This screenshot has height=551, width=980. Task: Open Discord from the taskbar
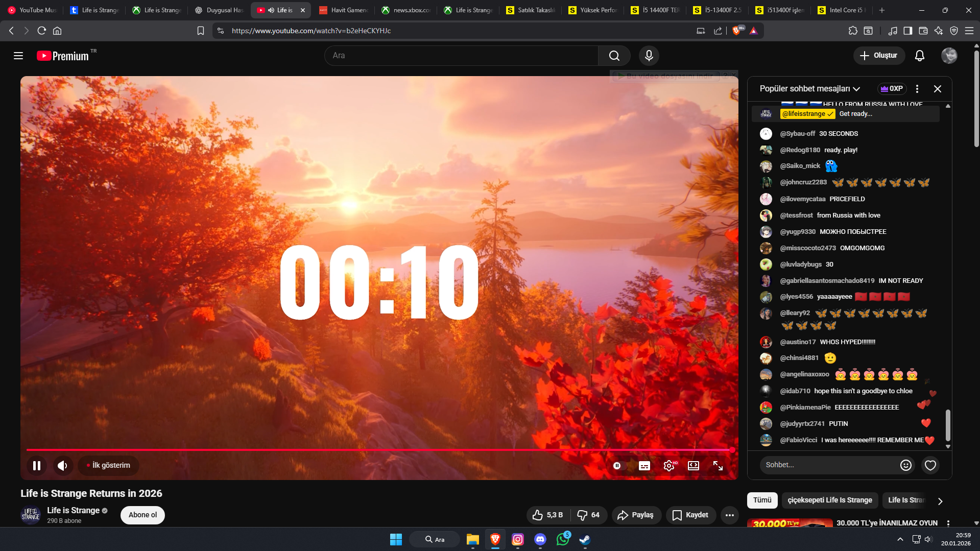pos(540,539)
